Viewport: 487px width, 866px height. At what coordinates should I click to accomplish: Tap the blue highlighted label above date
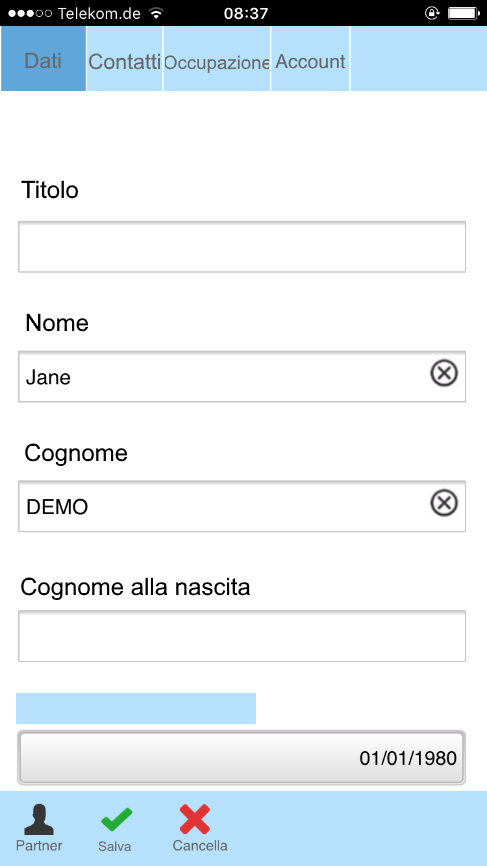(136, 709)
